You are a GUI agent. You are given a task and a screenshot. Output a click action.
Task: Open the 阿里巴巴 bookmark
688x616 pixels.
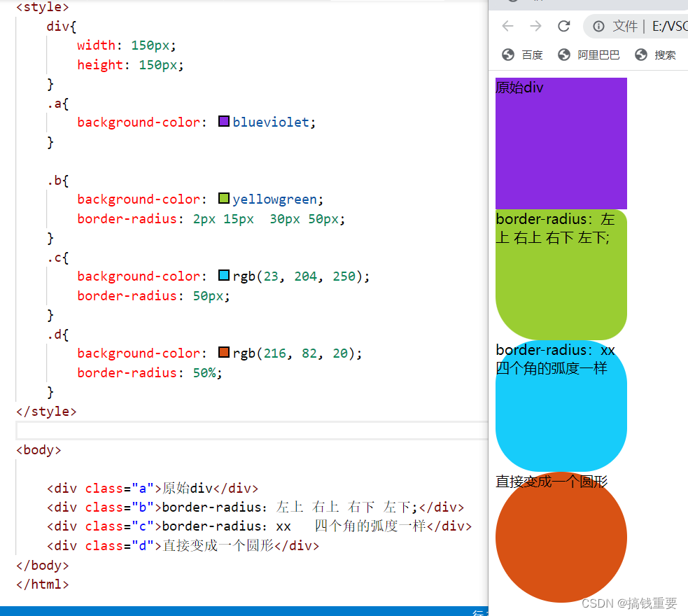[x=589, y=55]
